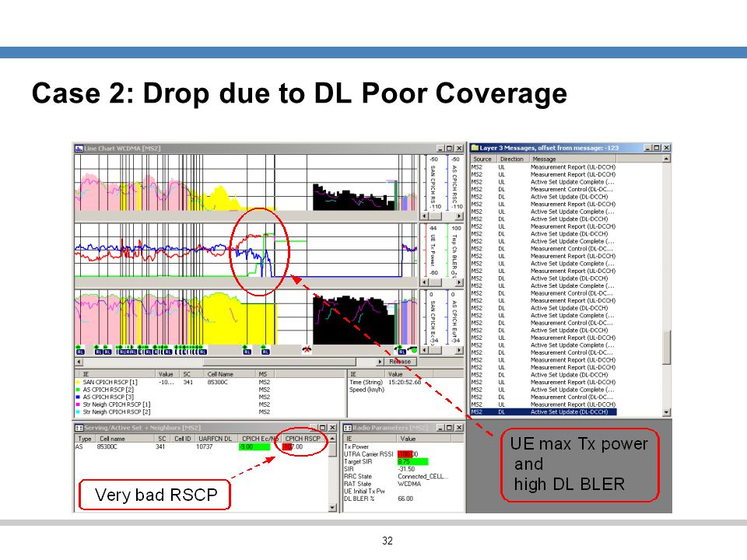
Task: Click the Source column header in Layer 3 Messages
Action: (483, 159)
